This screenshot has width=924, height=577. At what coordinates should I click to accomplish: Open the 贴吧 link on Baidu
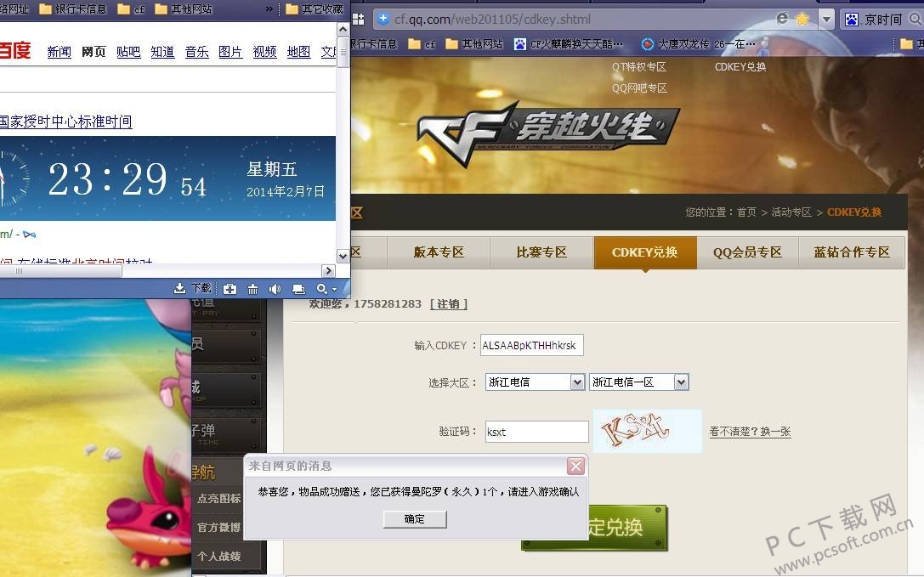coord(128,52)
